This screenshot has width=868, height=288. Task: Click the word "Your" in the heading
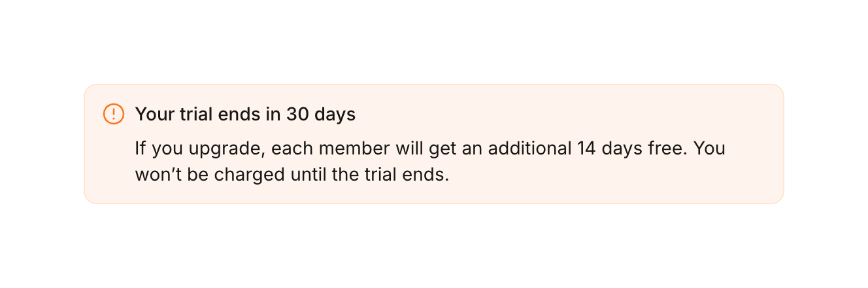pyautogui.click(x=152, y=115)
